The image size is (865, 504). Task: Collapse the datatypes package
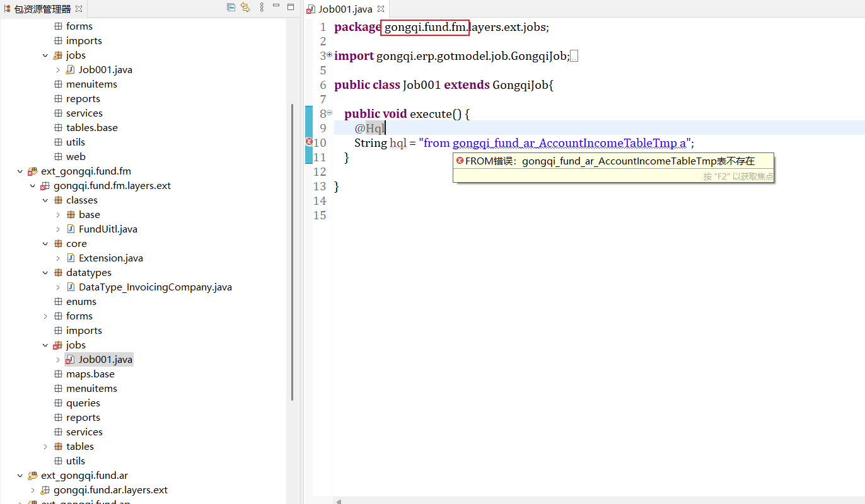tap(45, 273)
